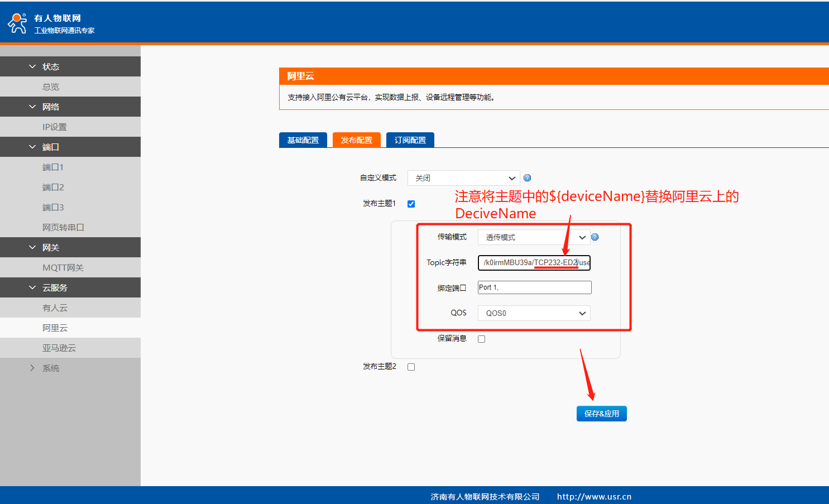This screenshot has width=829, height=504.
Task: Open MQTT网关 in the sidebar
Action: [x=70, y=267]
